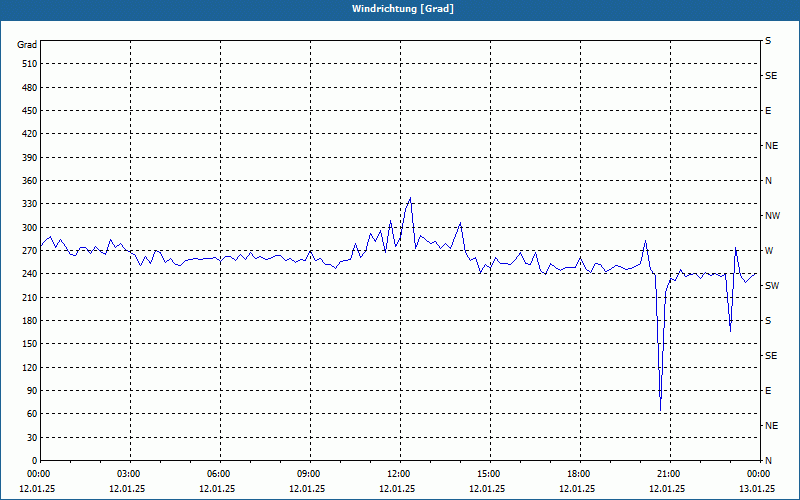The width and height of the screenshot is (800, 500).
Task: Select the 480 y-axis value
Action: coord(30,88)
